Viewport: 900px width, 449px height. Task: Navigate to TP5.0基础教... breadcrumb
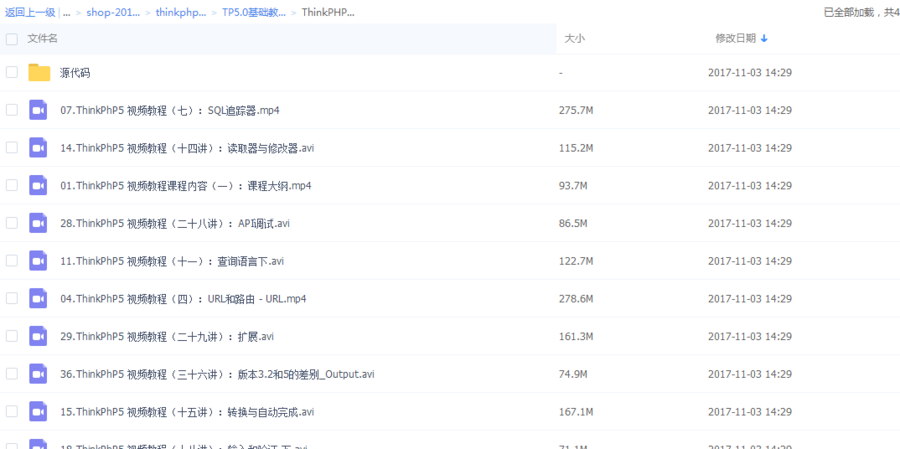point(254,13)
